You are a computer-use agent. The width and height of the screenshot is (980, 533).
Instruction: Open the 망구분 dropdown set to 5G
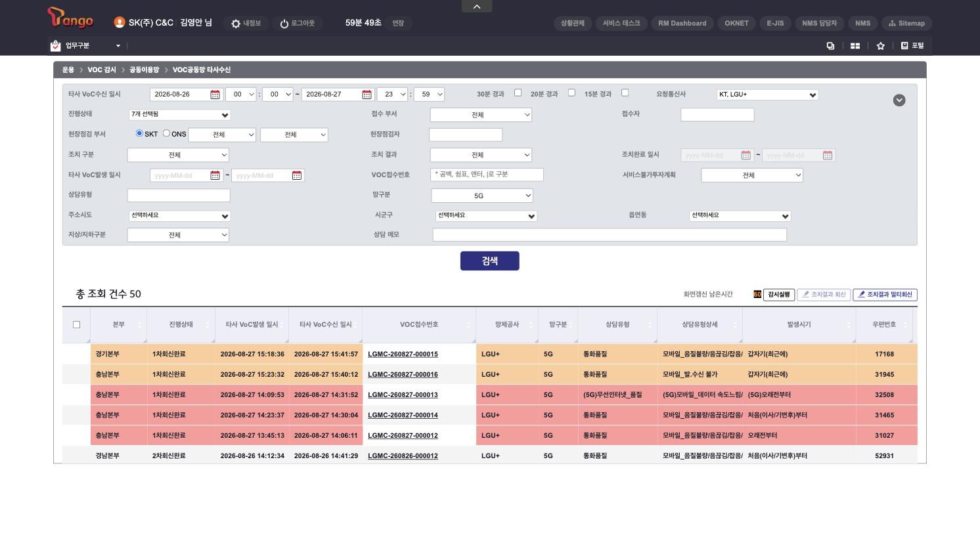(x=482, y=196)
